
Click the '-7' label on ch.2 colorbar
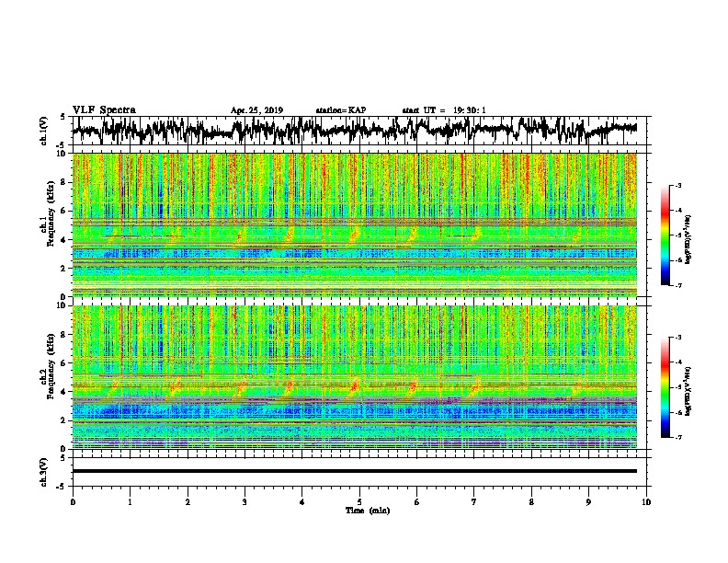(x=678, y=437)
